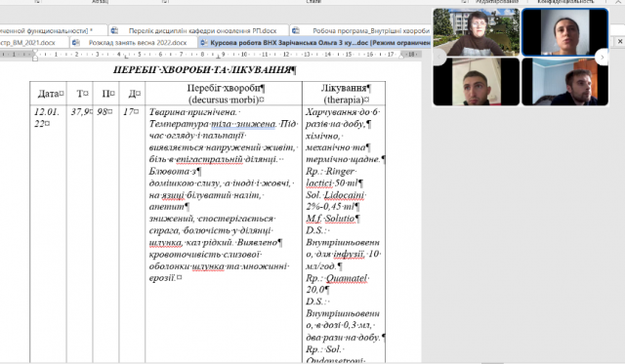Click the Word icon on the Робоча програма tab
This screenshot has height=364, width=625.
296,30
